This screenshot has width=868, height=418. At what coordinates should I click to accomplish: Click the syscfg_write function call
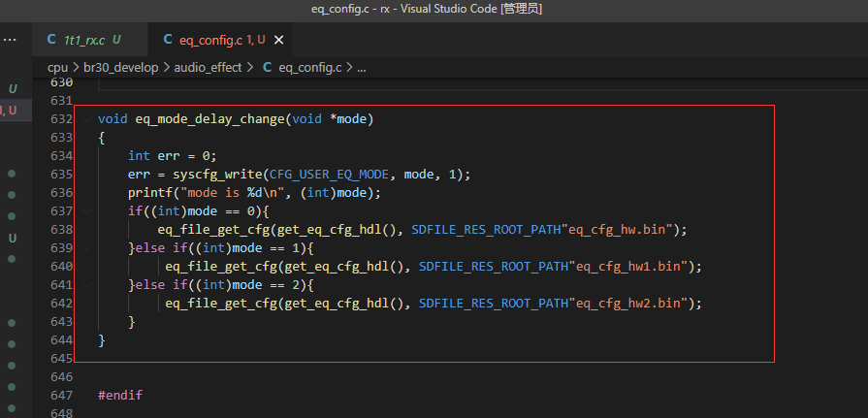tap(217, 175)
